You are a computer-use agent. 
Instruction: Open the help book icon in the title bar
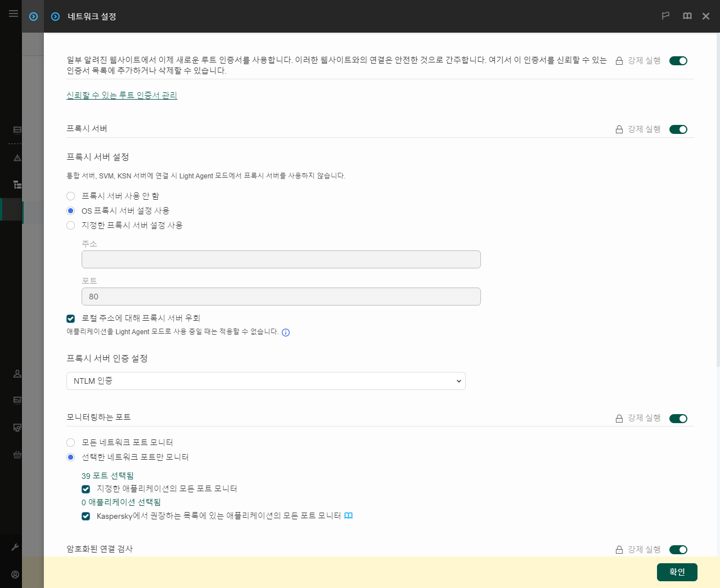687,16
